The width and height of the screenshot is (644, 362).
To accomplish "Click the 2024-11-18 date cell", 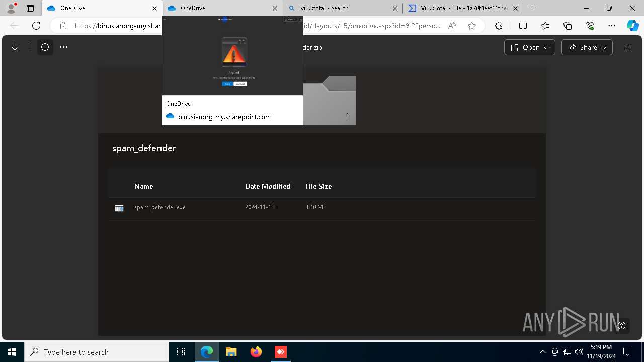I will (x=260, y=207).
